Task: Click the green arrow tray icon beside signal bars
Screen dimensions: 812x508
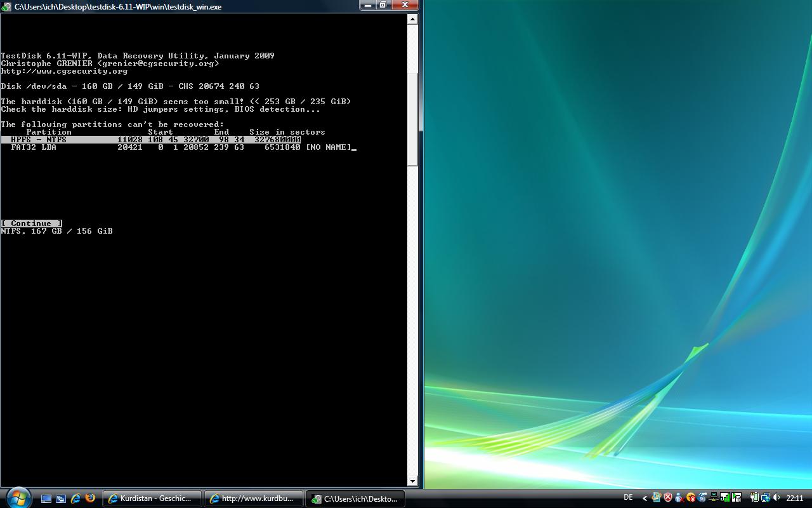Action: [x=737, y=497]
